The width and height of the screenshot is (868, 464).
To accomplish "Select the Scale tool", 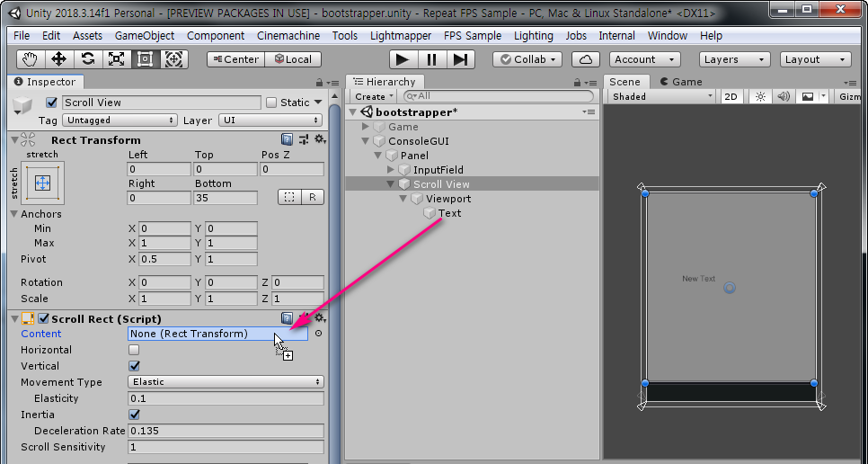I will click(116, 59).
